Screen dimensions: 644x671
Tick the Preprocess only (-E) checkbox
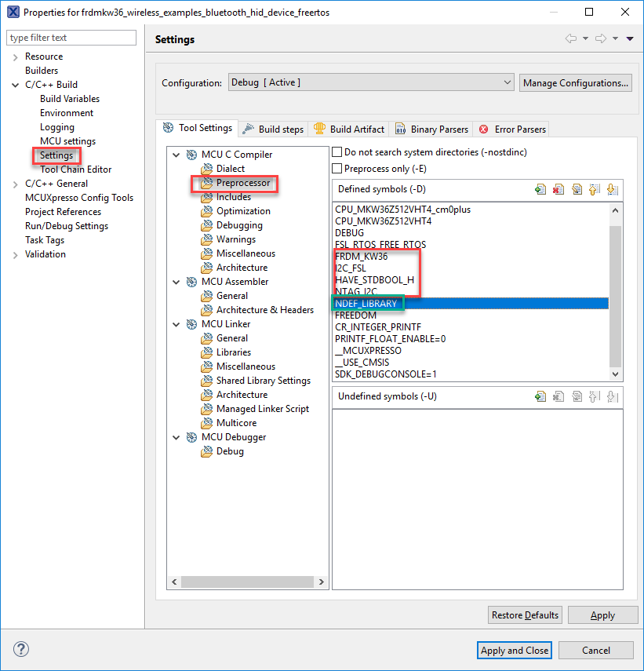(337, 169)
